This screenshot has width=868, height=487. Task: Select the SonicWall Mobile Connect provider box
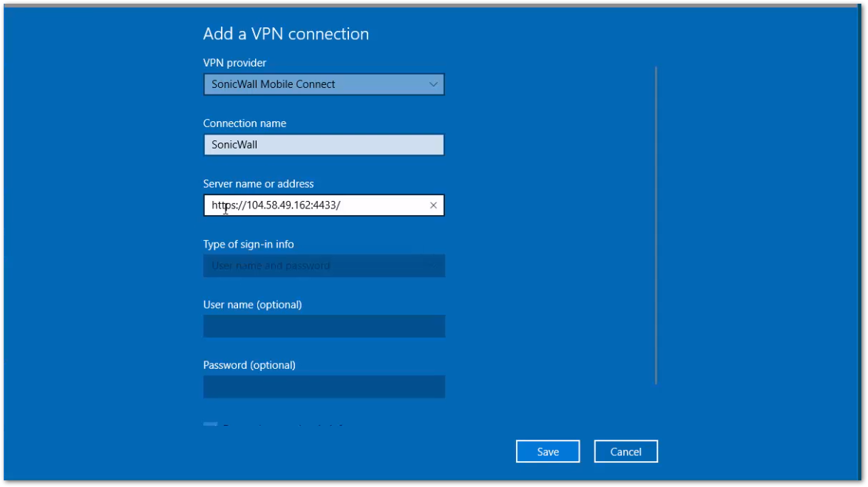[311, 84]
